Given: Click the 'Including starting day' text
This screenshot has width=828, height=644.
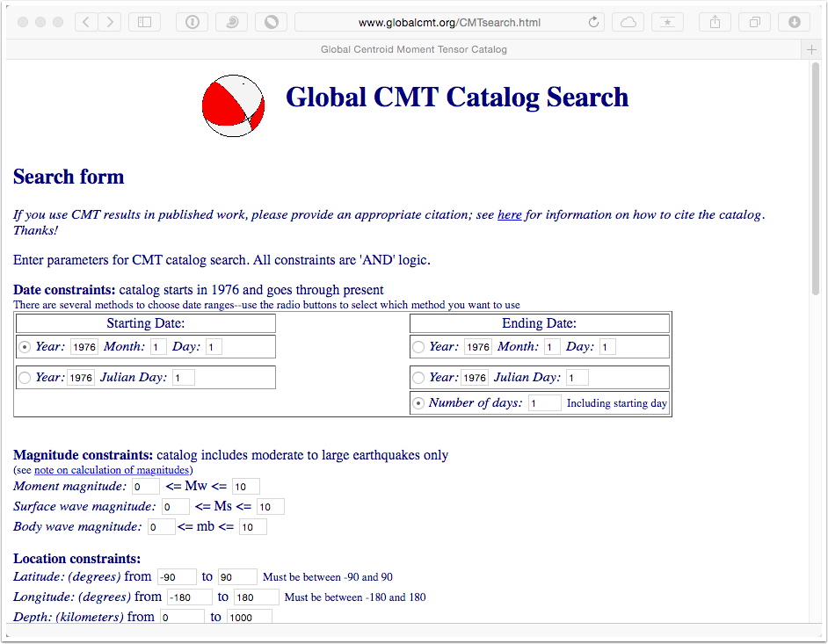Looking at the screenshot, I should [x=617, y=403].
